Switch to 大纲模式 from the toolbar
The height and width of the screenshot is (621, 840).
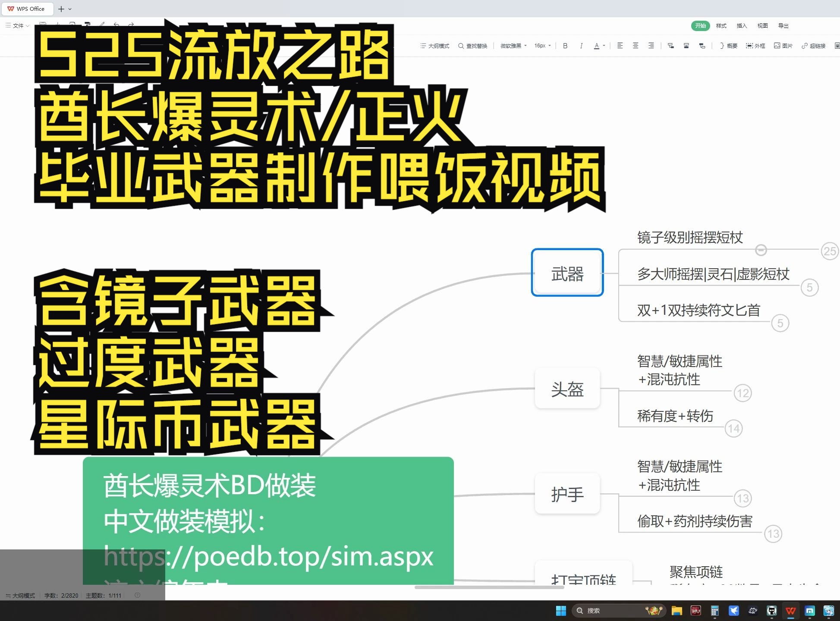point(435,46)
